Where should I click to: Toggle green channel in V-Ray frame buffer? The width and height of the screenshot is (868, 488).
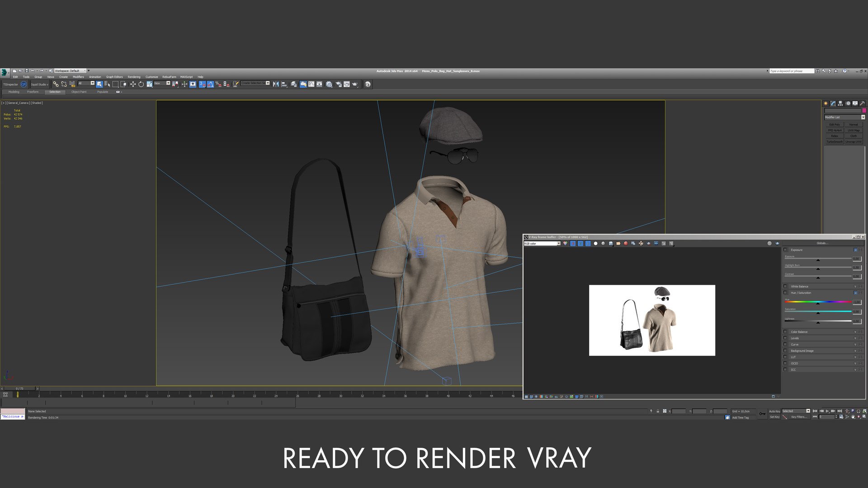coord(580,244)
